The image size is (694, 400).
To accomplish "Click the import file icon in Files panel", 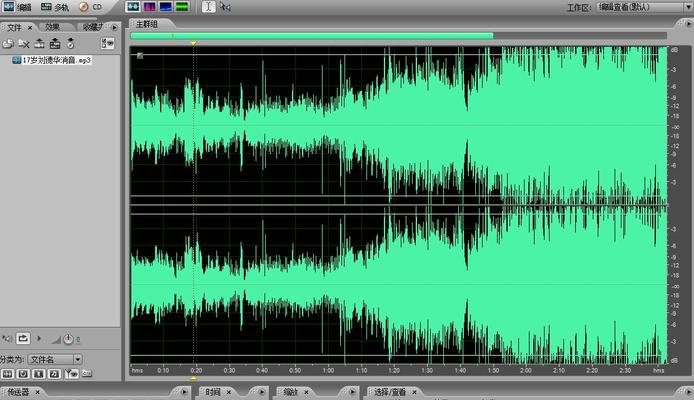I will coord(8,43).
